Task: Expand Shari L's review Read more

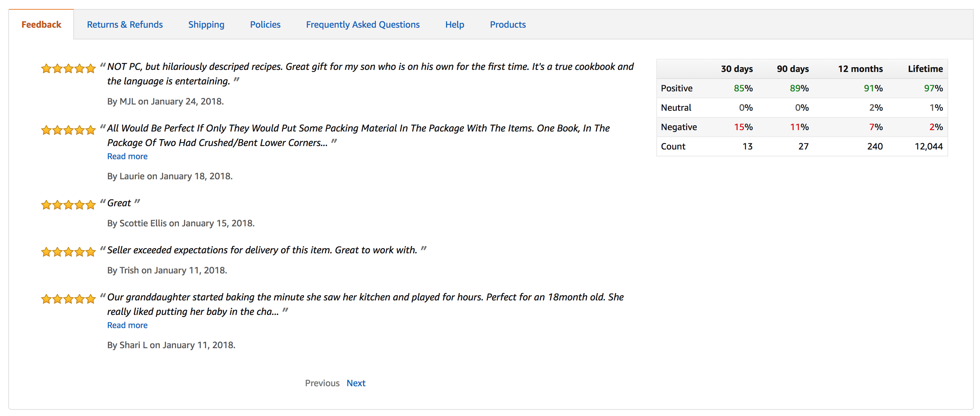Action: (x=126, y=325)
